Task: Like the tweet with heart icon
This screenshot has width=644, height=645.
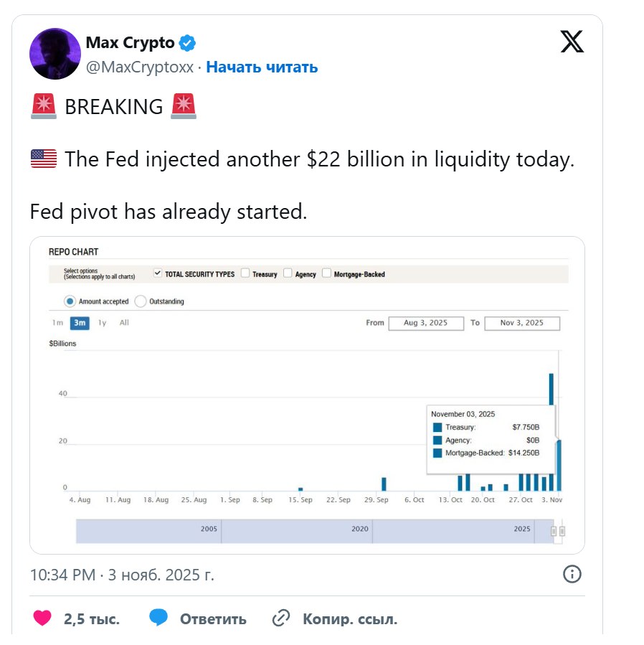Action: pos(43,618)
